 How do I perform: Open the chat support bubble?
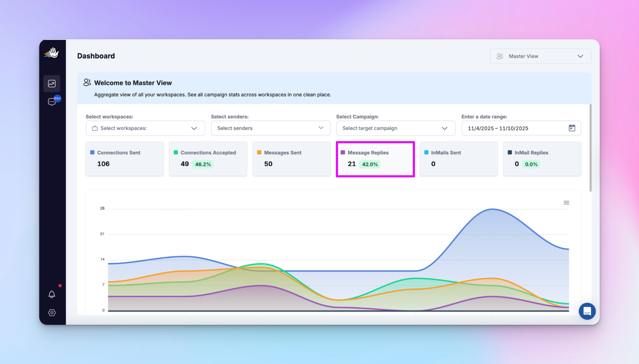click(x=587, y=311)
